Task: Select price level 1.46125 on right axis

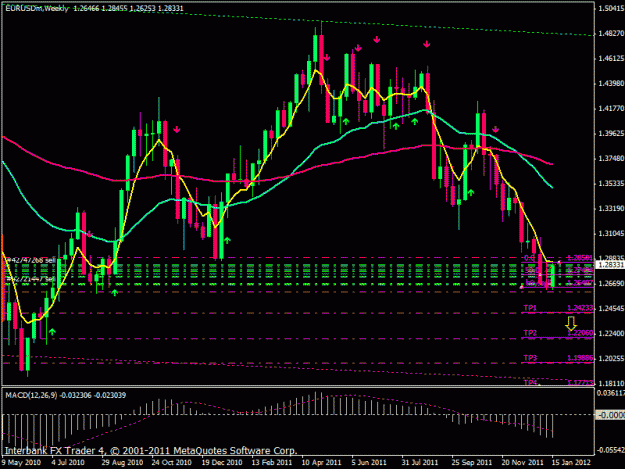Action: pyautogui.click(x=611, y=59)
